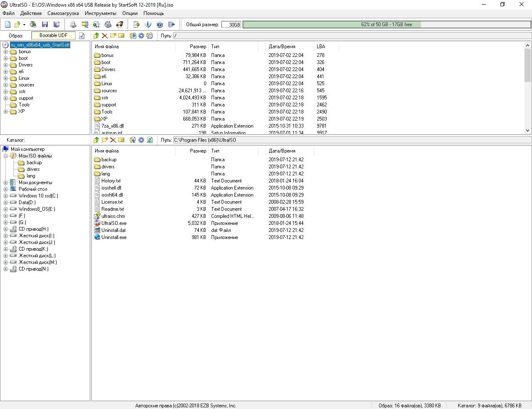
Task: Select the sstr folder in image file list
Action: pyautogui.click(x=105, y=98)
